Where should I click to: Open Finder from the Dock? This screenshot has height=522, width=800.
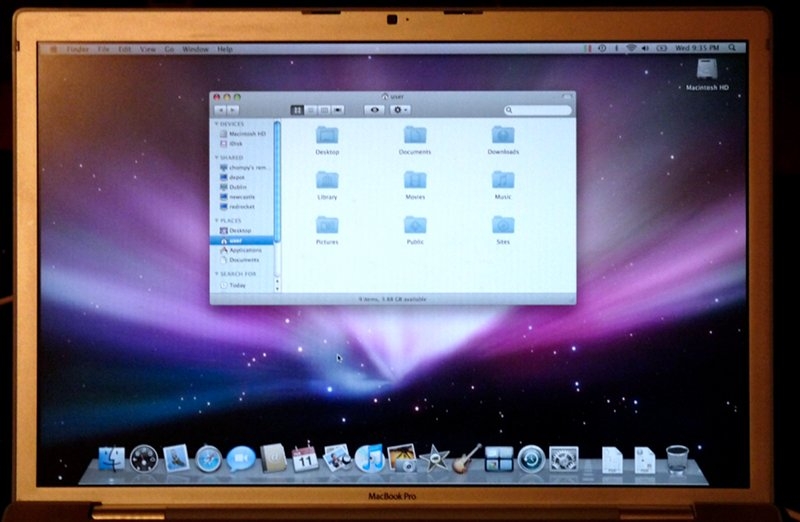(111, 458)
